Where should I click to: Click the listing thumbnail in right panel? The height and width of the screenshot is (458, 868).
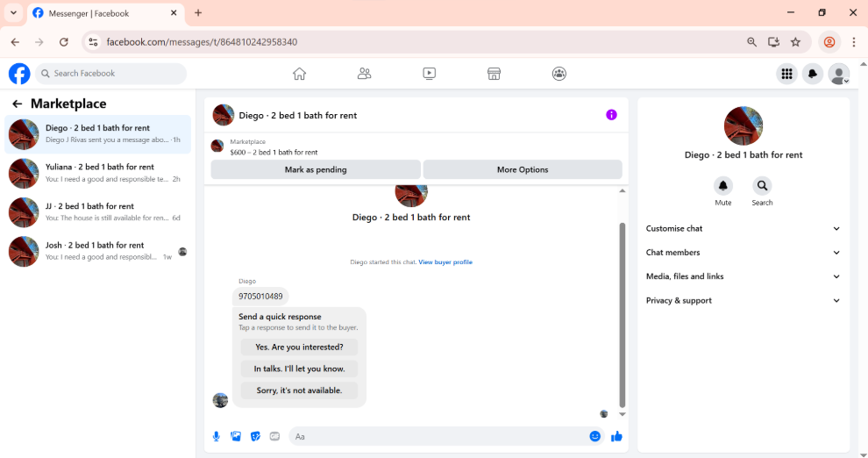coord(743,125)
